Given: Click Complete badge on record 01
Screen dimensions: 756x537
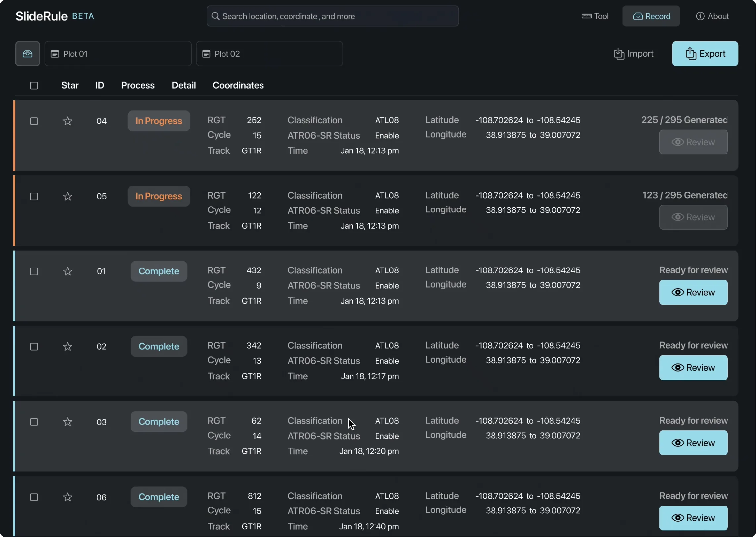Looking at the screenshot, I should coord(158,271).
